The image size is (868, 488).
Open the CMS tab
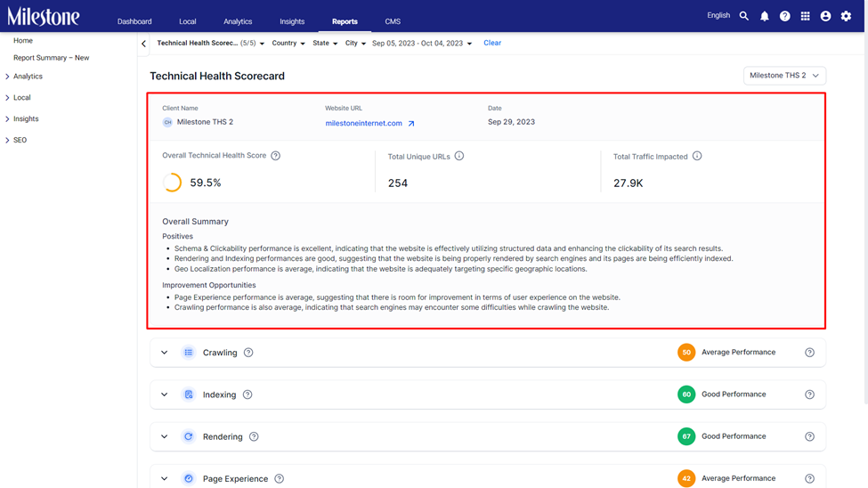pyautogui.click(x=393, y=21)
